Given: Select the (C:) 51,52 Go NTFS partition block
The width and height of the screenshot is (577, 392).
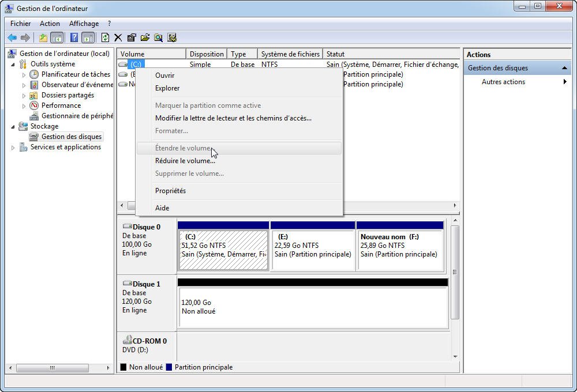Looking at the screenshot, I should (223, 250).
